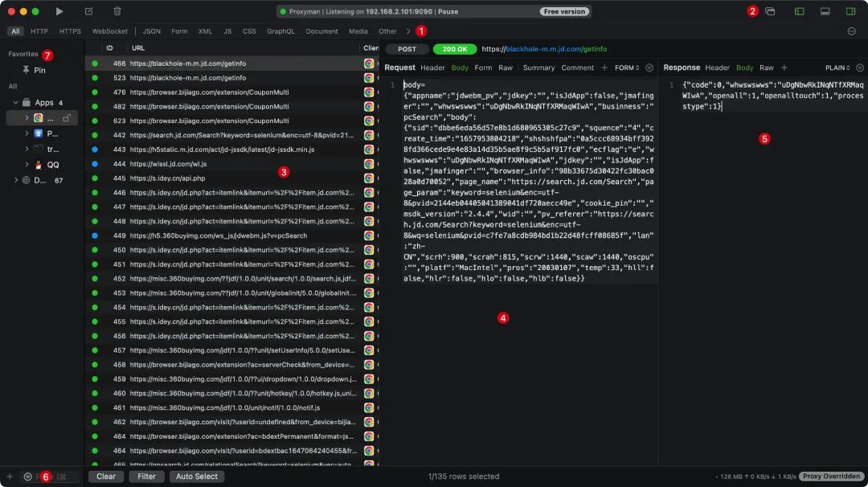Click the plus icon at sidebar bottom
This screenshot has height=487, width=868.
pos(10,477)
